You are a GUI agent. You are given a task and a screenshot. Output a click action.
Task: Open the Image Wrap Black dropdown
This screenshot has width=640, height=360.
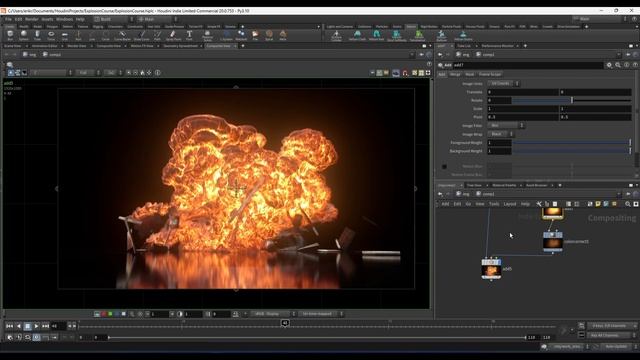coord(501,134)
